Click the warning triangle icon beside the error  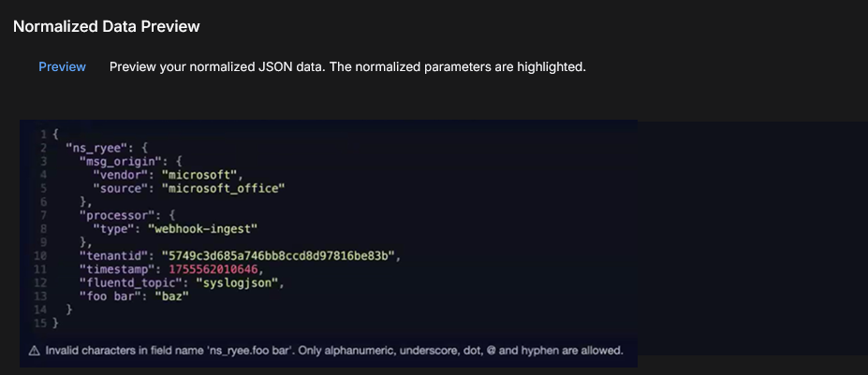click(34, 352)
